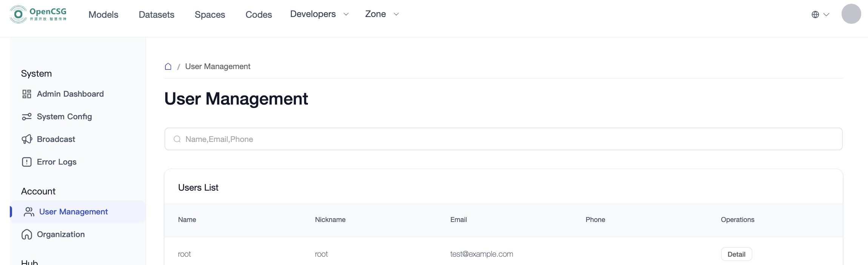Click the Organization icon in sidebar
This screenshot has height=265, width=868.
(26, 234)
